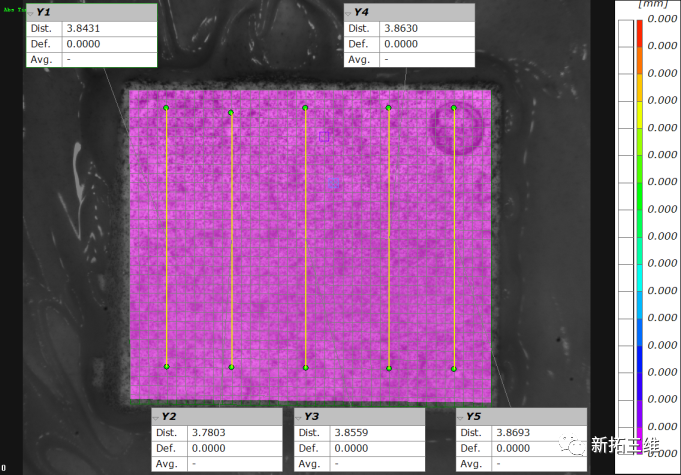The height and width of the screenshot is (475, 681).
Task: Select the Y5 label title bar
Action: coord(521,417)
